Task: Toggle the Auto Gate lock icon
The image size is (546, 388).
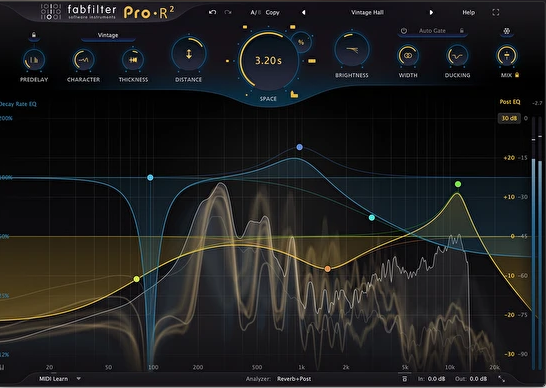Action: tap(462, 31)
